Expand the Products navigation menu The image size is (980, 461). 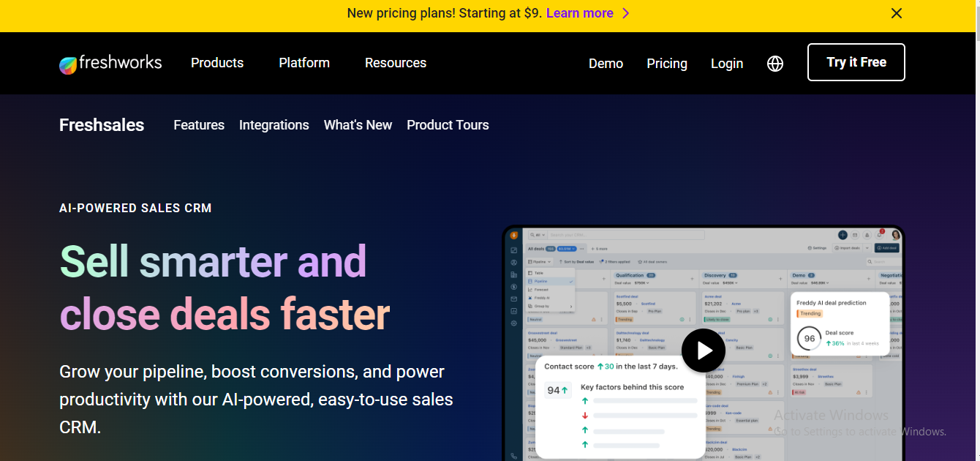click(x=217, y=63)
